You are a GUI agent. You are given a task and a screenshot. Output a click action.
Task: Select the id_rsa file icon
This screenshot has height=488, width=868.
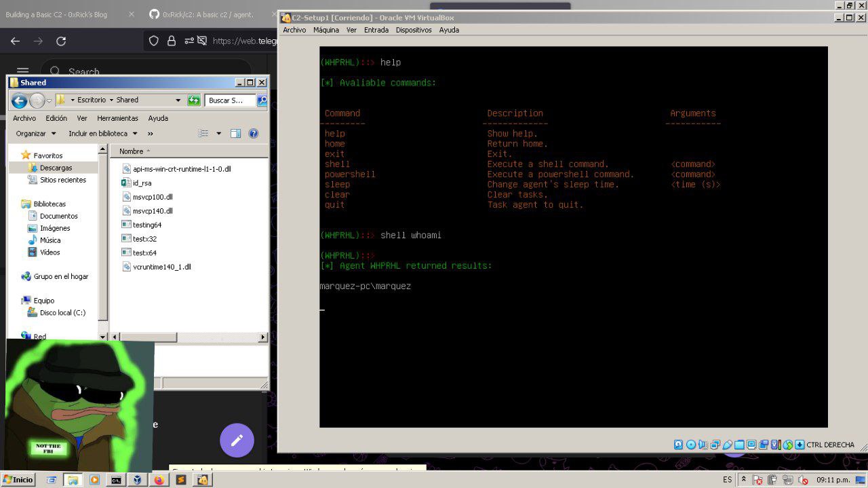pyautogui.click(x=125, y=183)
